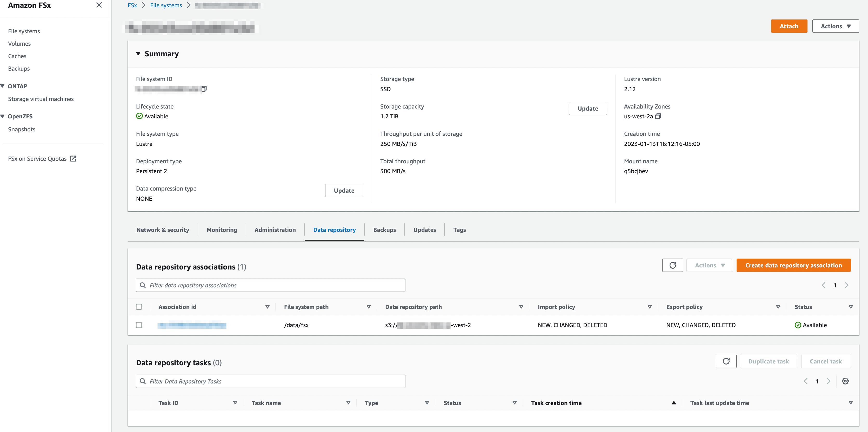Select the /data/fsx file system path cell
Screen dimensions: 868x432
296,325
